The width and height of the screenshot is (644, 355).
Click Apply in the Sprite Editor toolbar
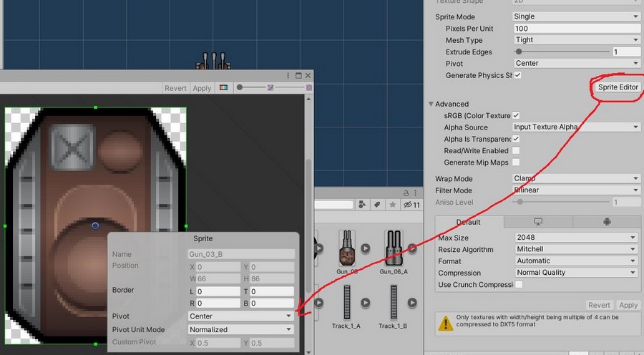tap(203, 88)
